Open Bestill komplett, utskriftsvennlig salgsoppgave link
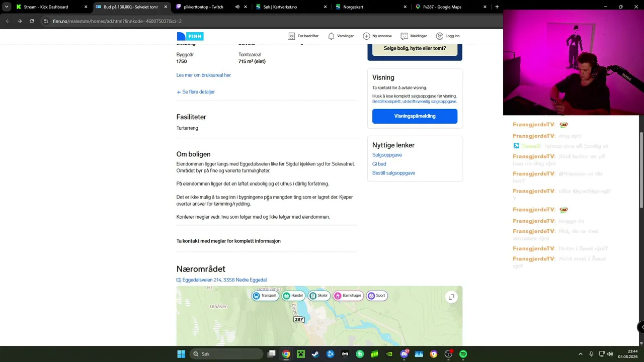The height and width of the screenshot is (362, 644). coord(414,102)
